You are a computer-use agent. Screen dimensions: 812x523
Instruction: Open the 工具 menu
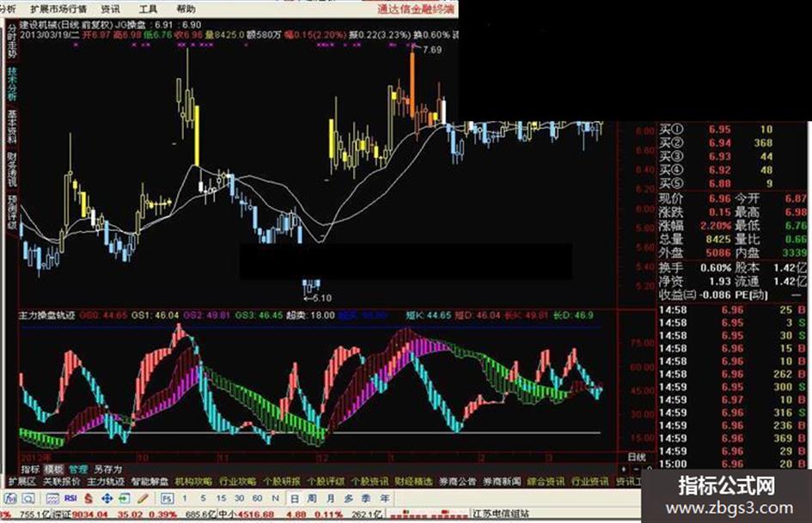pos(148,9)
